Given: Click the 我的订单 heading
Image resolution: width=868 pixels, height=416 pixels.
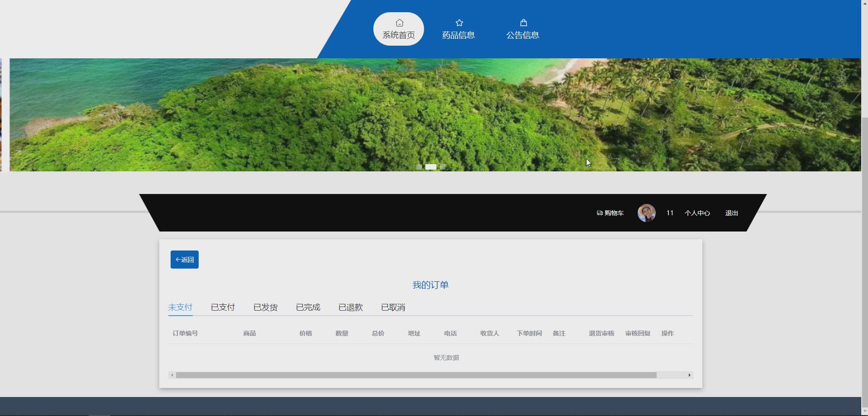Looking at the screenshot, I should tap(430, 285).
